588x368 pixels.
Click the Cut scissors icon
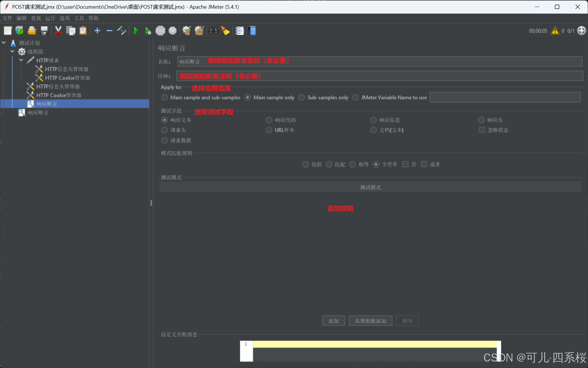coord(58,31)
